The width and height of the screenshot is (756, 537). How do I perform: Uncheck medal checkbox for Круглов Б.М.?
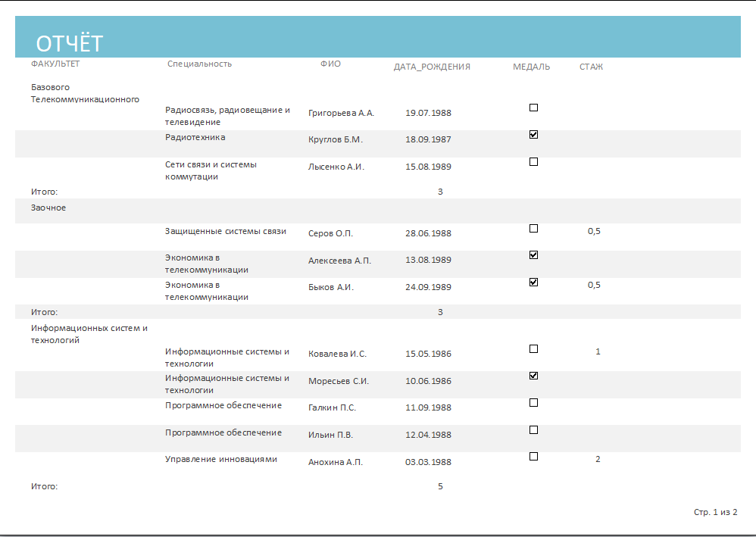click(533, 135)
